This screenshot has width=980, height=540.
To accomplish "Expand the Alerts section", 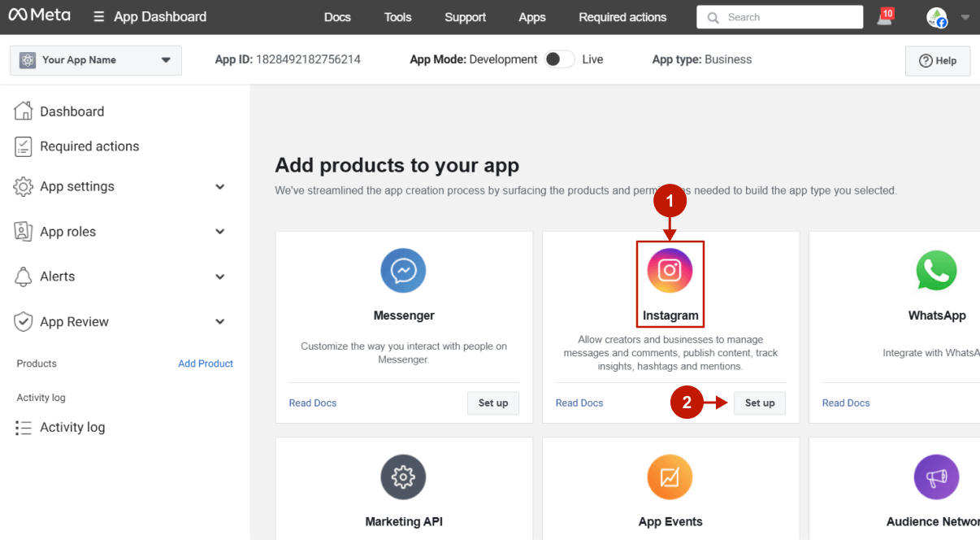I will tap(219, 277).
